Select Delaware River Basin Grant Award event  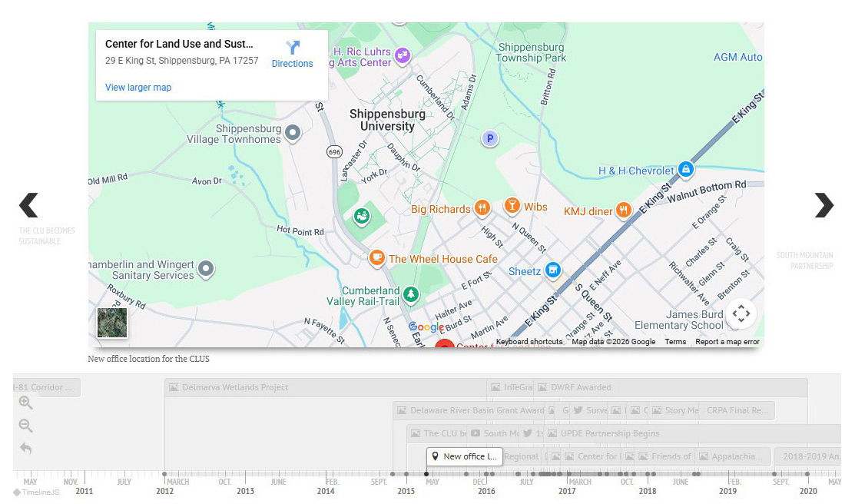click(x=476, y=411)
